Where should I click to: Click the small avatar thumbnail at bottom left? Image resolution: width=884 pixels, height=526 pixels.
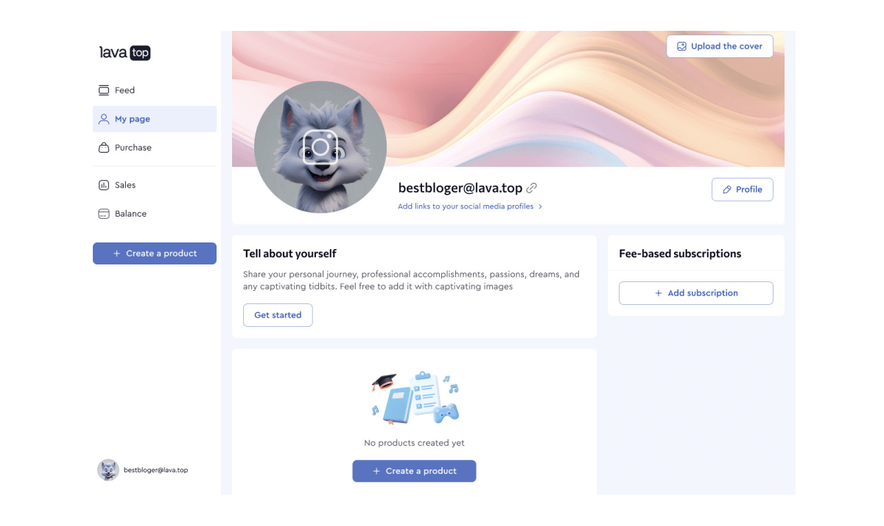click(x=108, y=470)
